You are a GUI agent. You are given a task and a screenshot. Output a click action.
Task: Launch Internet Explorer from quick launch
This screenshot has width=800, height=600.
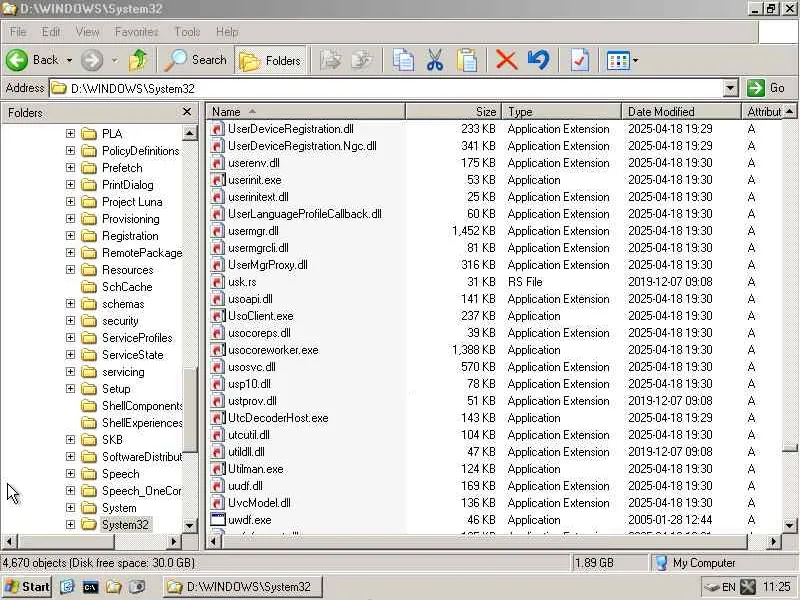[67, 587]
